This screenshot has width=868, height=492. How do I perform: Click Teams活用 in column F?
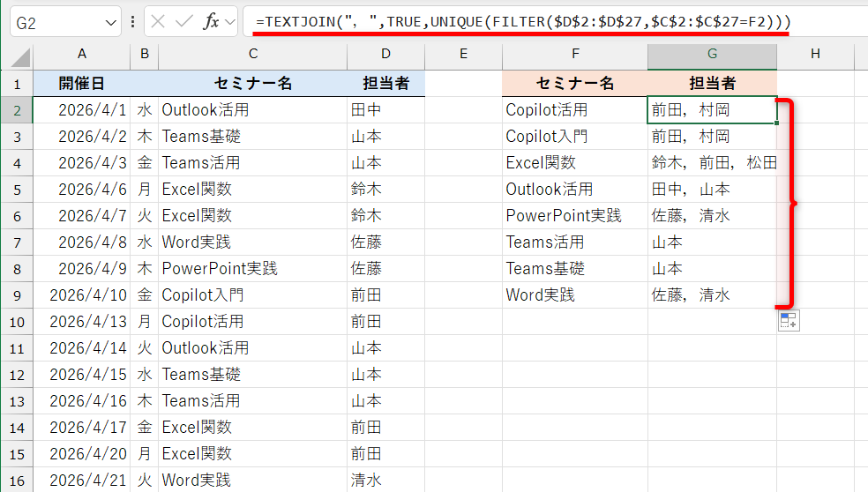pyautogui.click(x=575, y=242)
